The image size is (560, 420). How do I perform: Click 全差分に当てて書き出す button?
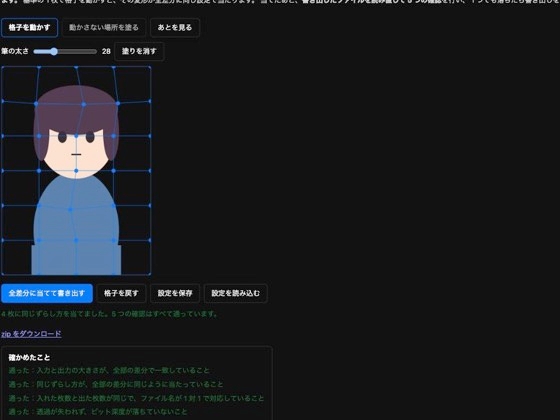pos(47,293)
